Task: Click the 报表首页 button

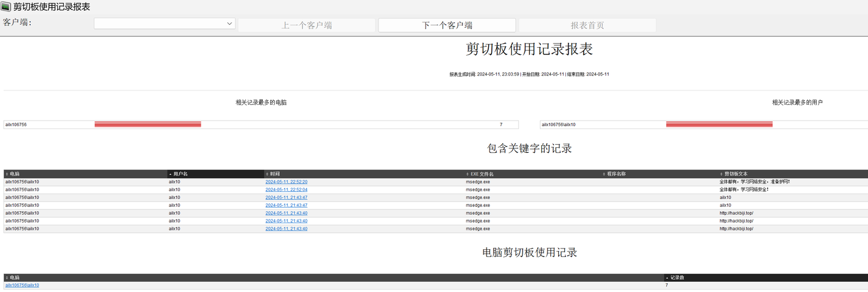Action: click(x=587, y=25)
